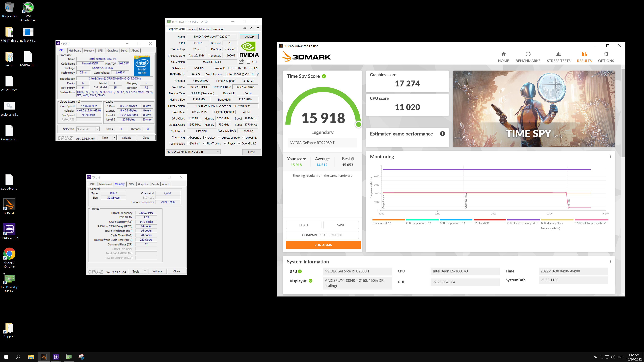Toggle the OpenCL checkbox
Screen dimensions: 644x362
189,137
